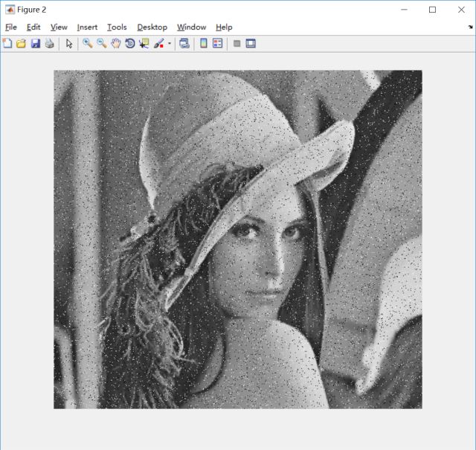This screenshot has height=450, width=476.
Task: Toggle the Edit Plot arrow tool
Action: (69, 44)
